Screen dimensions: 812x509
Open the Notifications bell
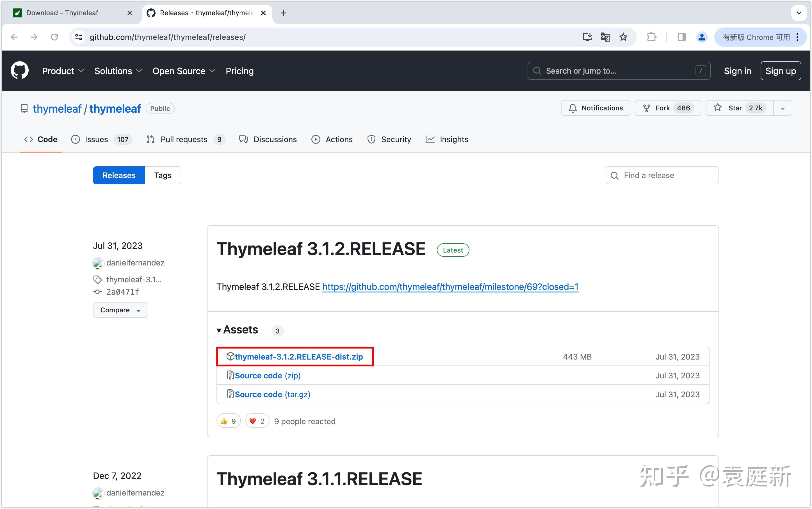573,108
